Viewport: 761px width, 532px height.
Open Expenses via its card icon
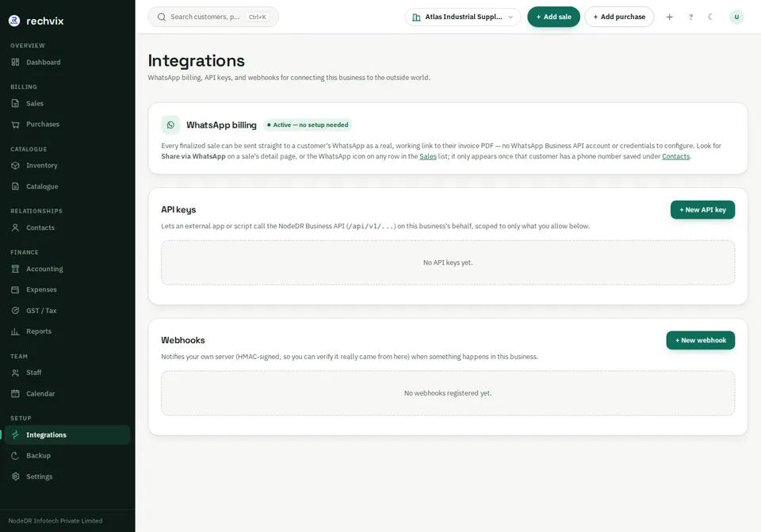point(16,289)
